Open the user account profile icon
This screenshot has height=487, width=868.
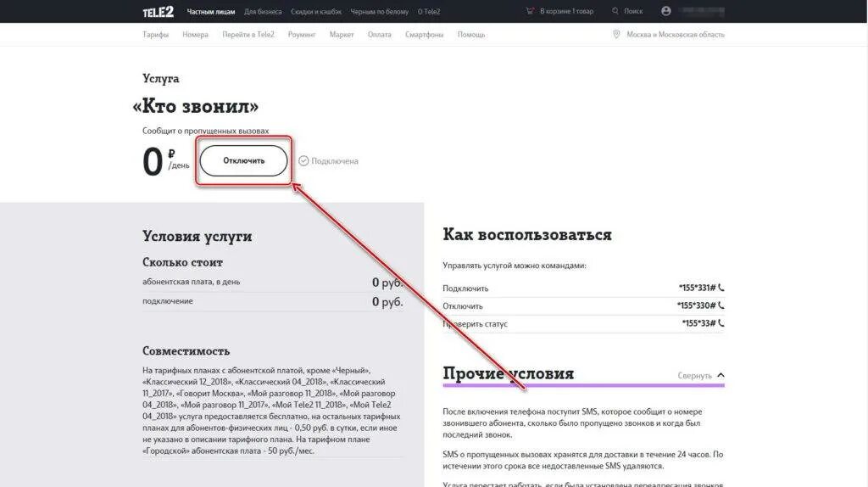666,11
